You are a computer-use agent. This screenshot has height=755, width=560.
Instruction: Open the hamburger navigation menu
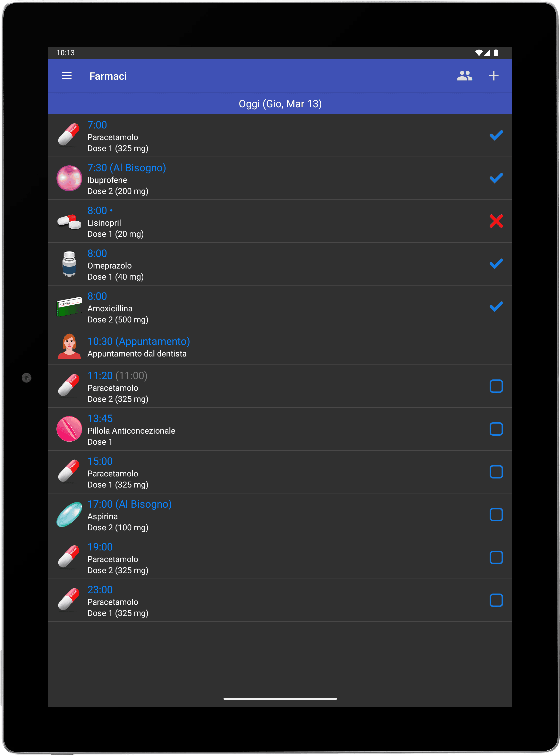tap(67, 76)
